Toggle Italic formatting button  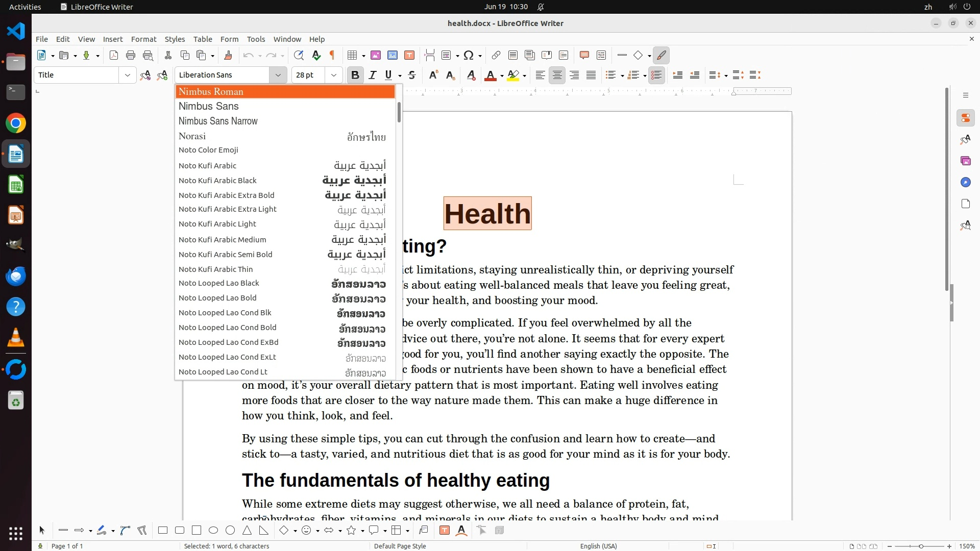[x=372, y=76]
